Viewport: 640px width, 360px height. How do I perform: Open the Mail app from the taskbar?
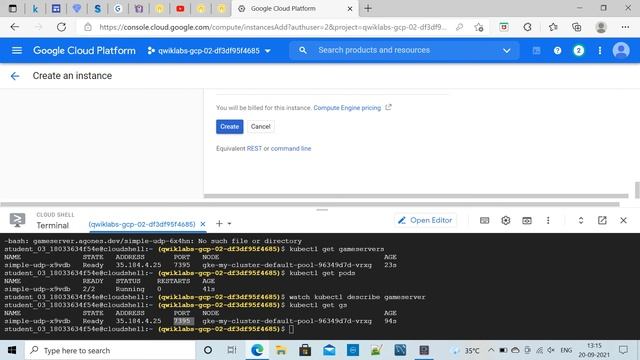point(329,350)
